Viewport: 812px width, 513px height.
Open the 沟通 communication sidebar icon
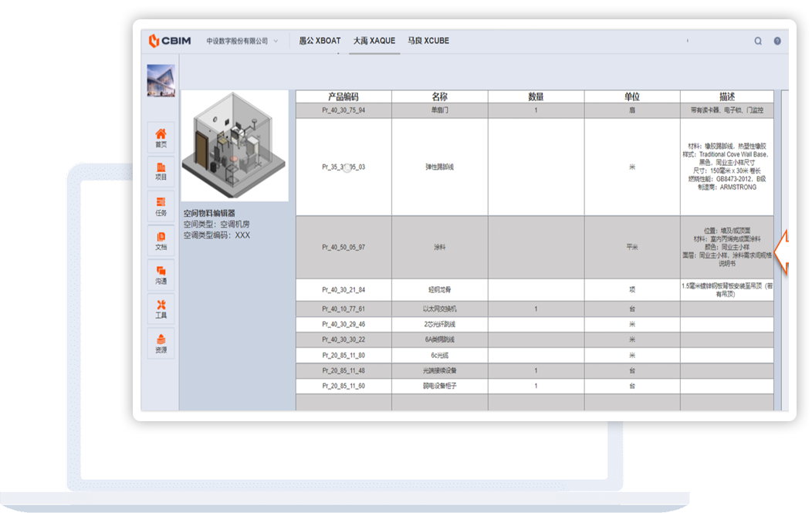[161, 275]
